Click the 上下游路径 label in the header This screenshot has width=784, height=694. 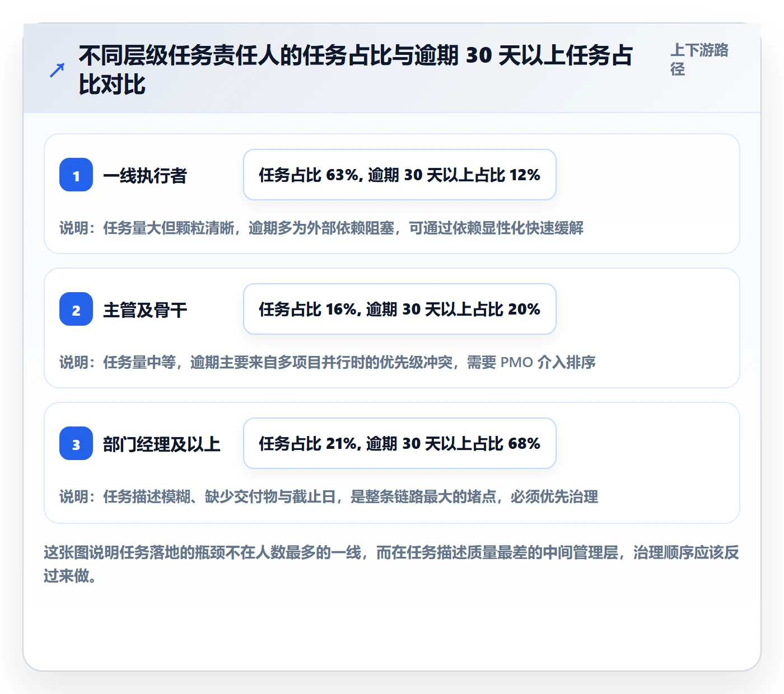coord(699,59)
